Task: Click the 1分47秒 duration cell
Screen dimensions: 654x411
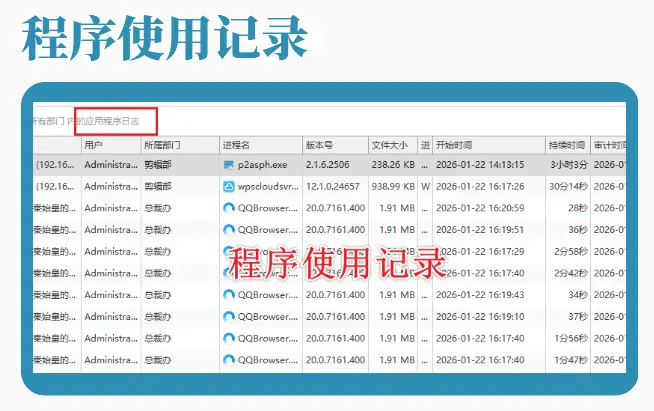Action: pos(571,360)
